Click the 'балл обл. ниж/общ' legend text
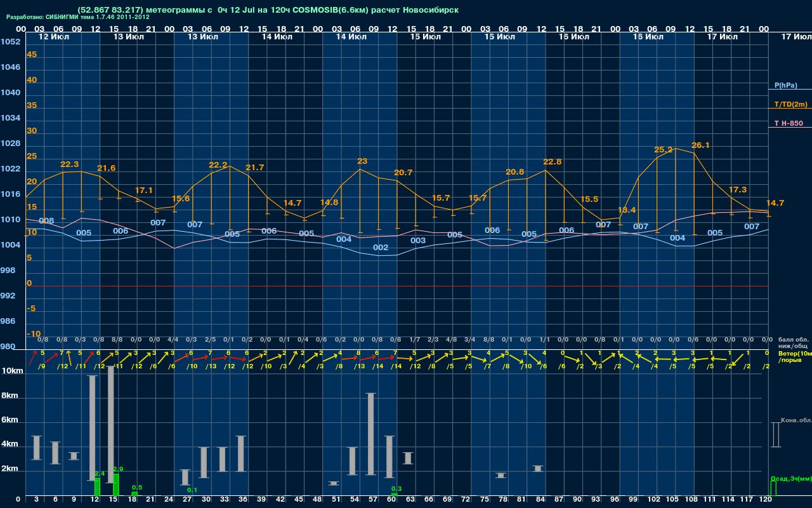 coord(793,343)
